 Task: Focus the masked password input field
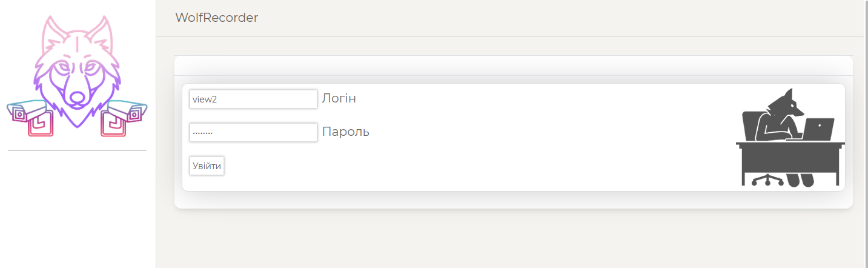tap(253, 132)
